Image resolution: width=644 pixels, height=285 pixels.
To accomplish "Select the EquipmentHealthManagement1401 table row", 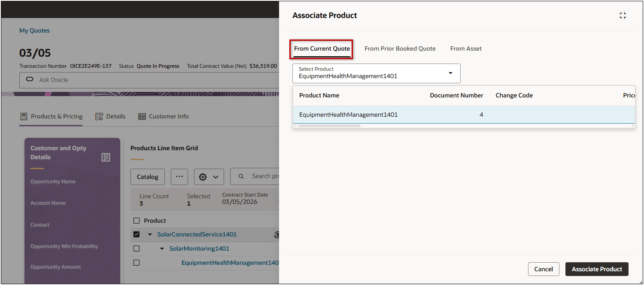I will point(348,115).
